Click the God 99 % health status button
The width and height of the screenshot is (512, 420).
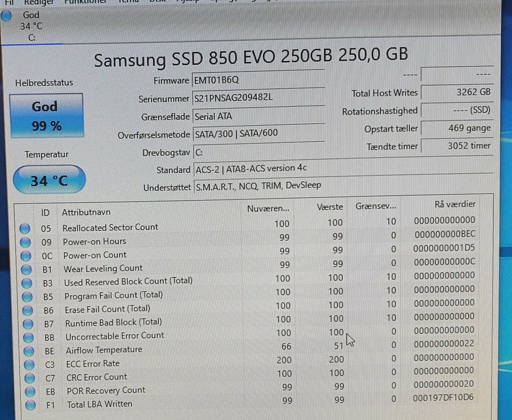coord(46,116)
